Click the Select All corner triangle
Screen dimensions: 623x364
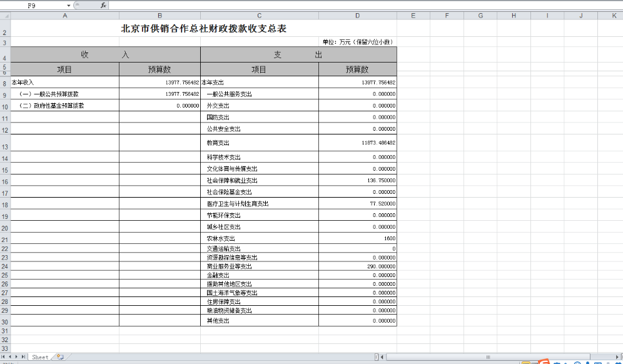click(x=5, y=16)
